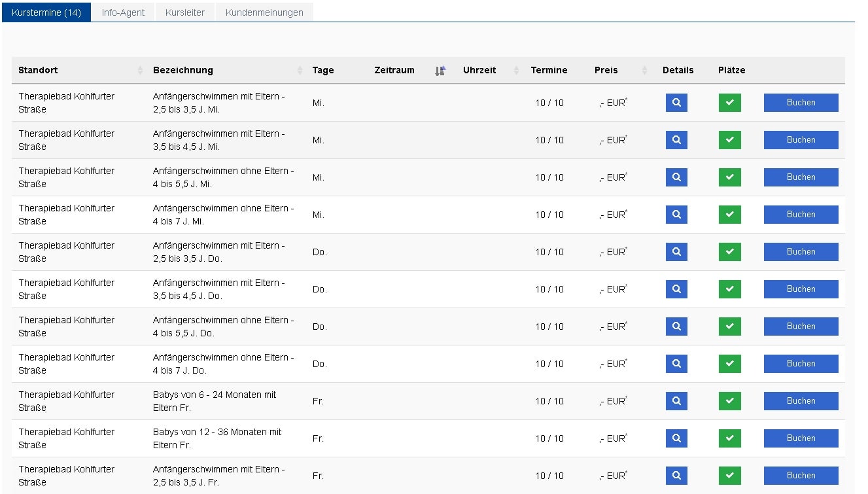Open details for 'ohne Eltern 4 bis 5,5 J. Mi.'
This screenshot has width=868, height=494.
pos(676,177)
